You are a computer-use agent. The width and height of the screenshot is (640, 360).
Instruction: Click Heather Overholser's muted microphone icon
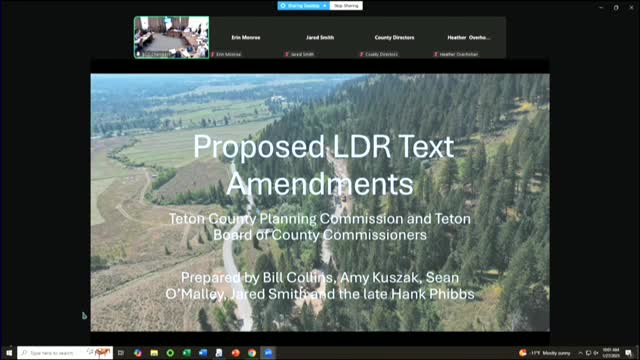coord(436,54)
